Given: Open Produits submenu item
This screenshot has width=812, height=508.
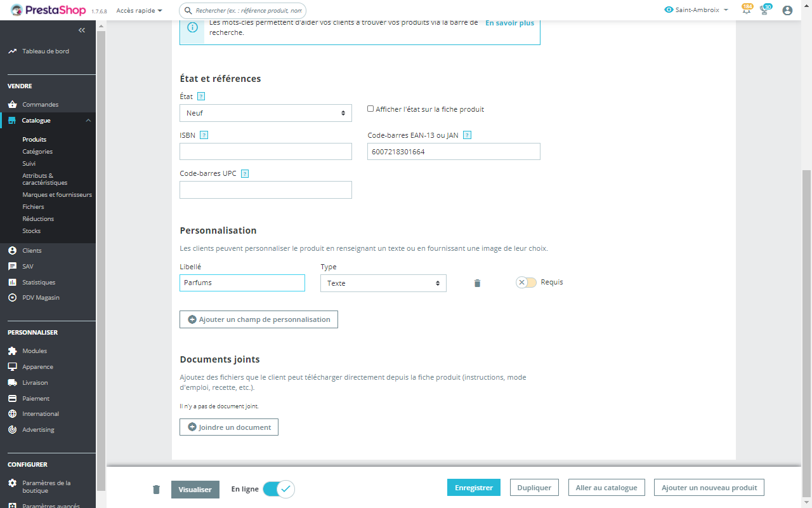Looking at the screenshot, I should click(34, 139).
